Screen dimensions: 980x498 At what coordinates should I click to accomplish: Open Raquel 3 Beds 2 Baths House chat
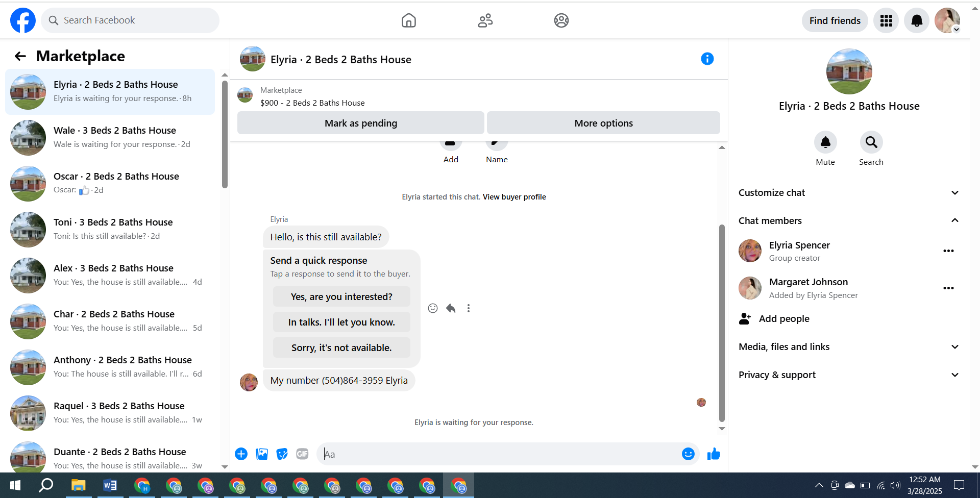pos(110,413)
